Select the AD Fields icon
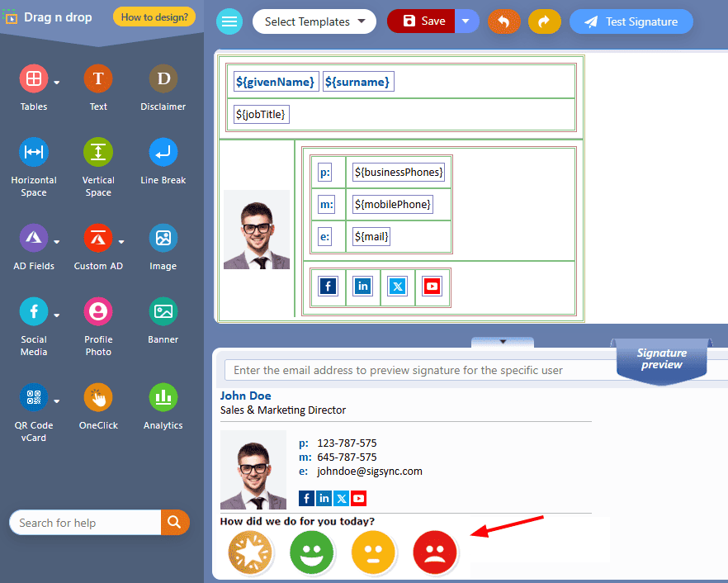The height and width of the screenshot is (583, 728). pyautogui.click(x=33, y=238)
